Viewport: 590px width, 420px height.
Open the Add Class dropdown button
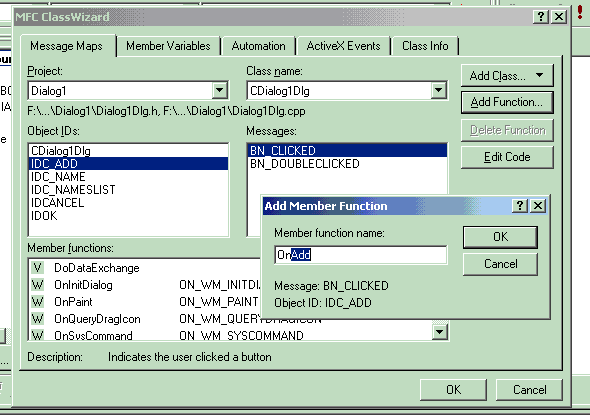(507, 76)
